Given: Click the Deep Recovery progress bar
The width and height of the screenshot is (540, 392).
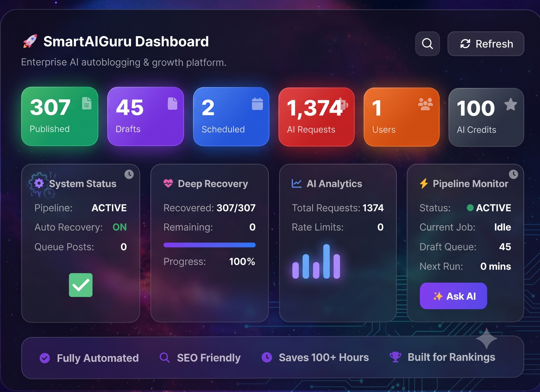Looking at the screenshot, I should point(210,245).
